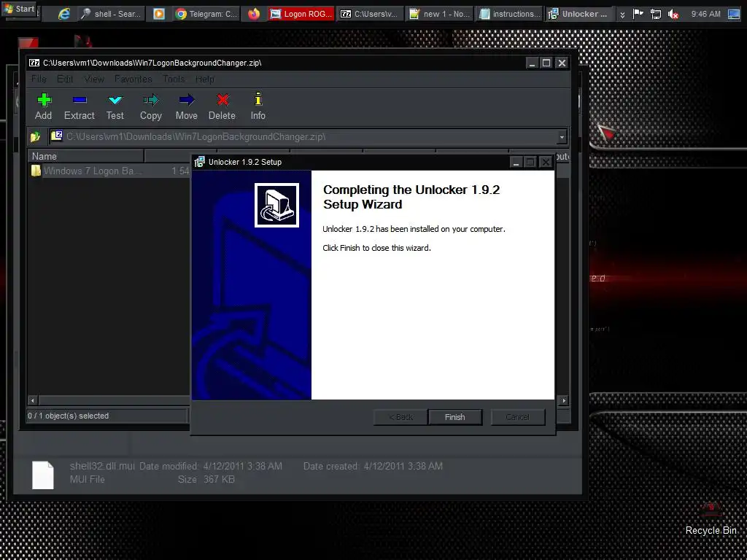This screenshot has height=560, width=747.
Task: Close the Unlocker 1.9.2 Setup window
Action: click(546, 163)
